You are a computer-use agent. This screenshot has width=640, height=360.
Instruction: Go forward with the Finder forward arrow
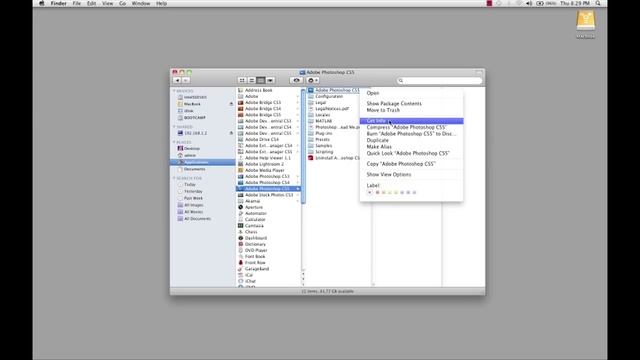coord(186,80)
